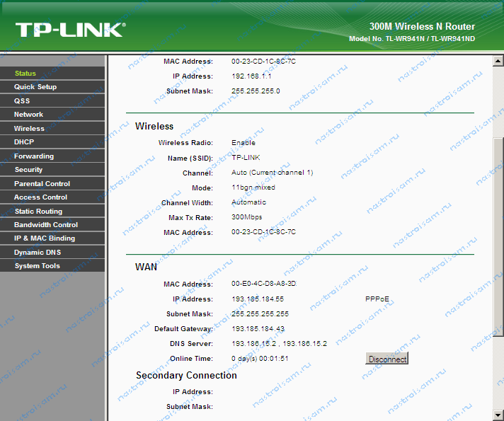
Task: Click the 300M Wireless N Router title
Action: [x=422, y=26]
